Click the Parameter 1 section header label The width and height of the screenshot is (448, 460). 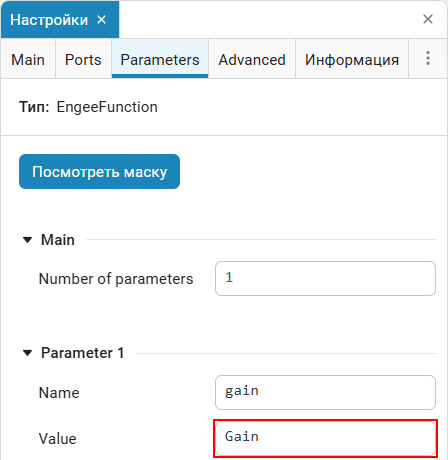tap(82, 353)
